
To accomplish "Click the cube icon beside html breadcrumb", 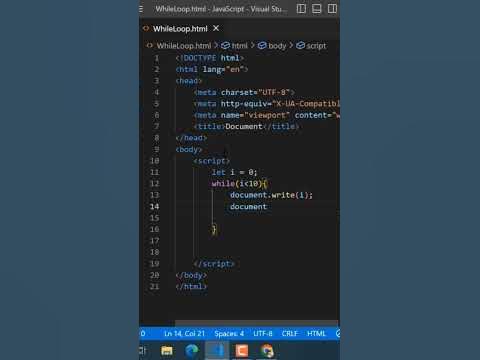I will pos(226,46).
